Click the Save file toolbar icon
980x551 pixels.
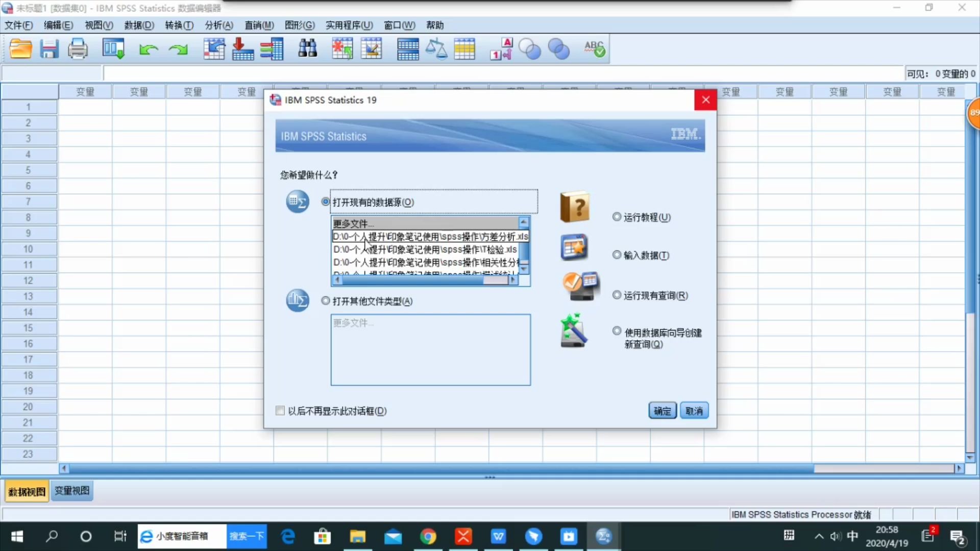point(50,49)
